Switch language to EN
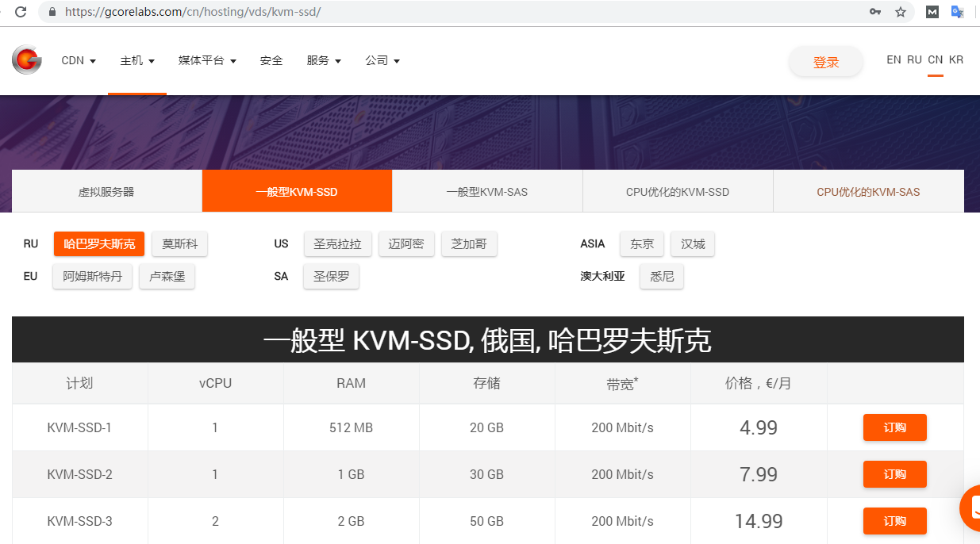Viewport: 980px width, 544px height. [894, 59]
